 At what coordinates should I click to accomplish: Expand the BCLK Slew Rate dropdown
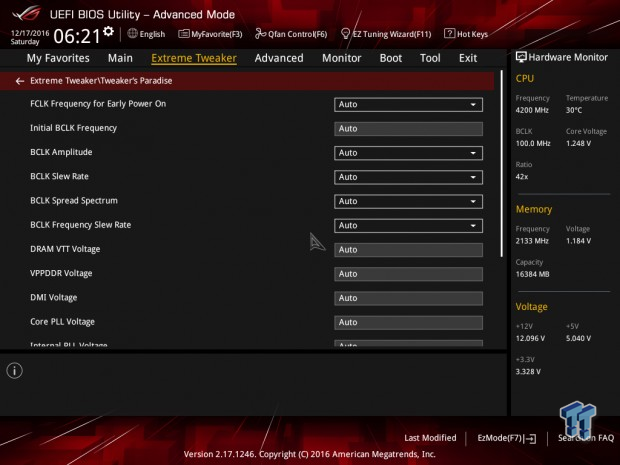pyautogui.click(x=408, y=177)
